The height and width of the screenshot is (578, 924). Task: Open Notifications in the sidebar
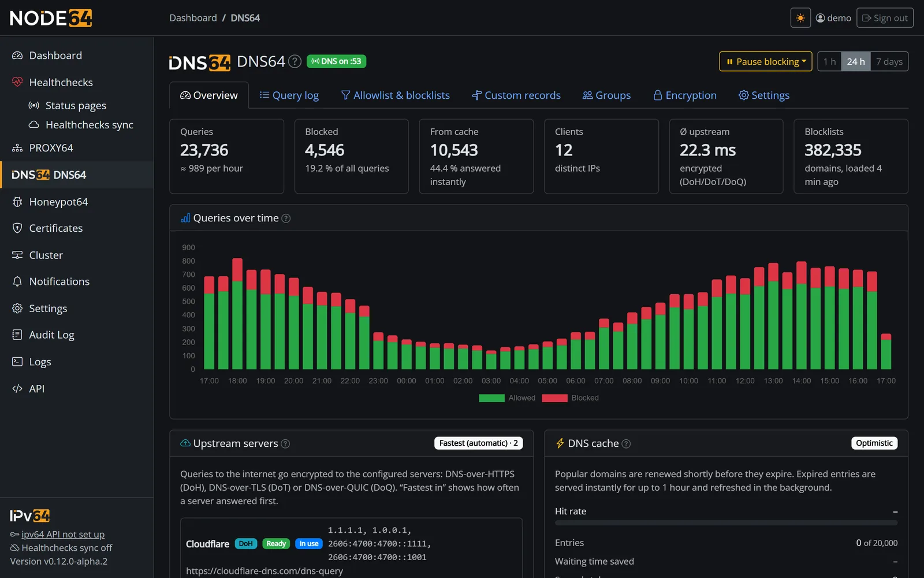[x=77, y=281]
